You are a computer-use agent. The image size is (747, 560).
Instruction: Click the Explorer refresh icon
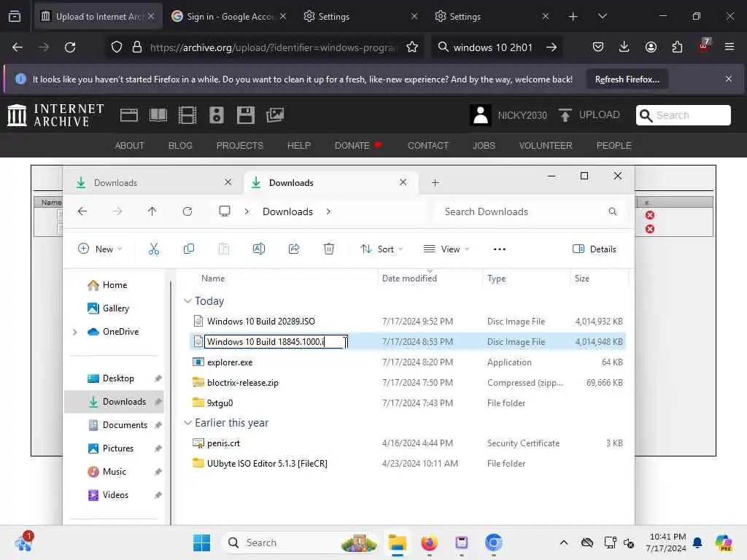tap(187, 211)
